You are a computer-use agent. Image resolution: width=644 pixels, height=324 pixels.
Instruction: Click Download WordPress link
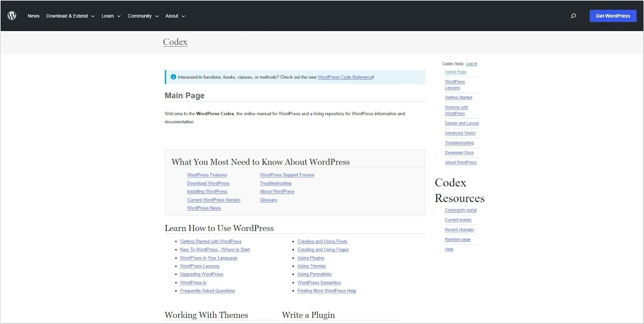(208, 184)
